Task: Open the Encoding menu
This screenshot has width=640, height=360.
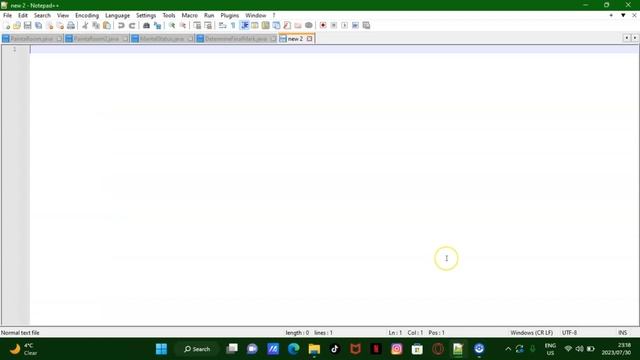Action: 87,15
